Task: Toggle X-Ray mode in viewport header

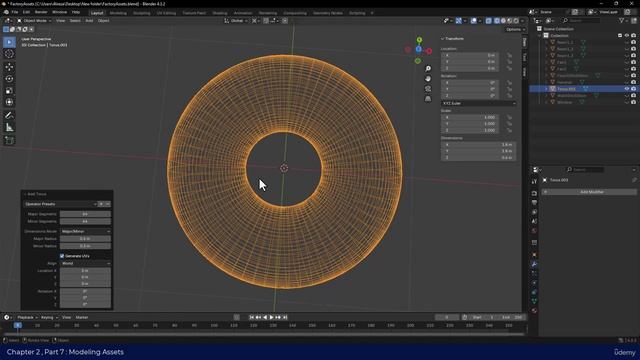Action: coord(488,20)
